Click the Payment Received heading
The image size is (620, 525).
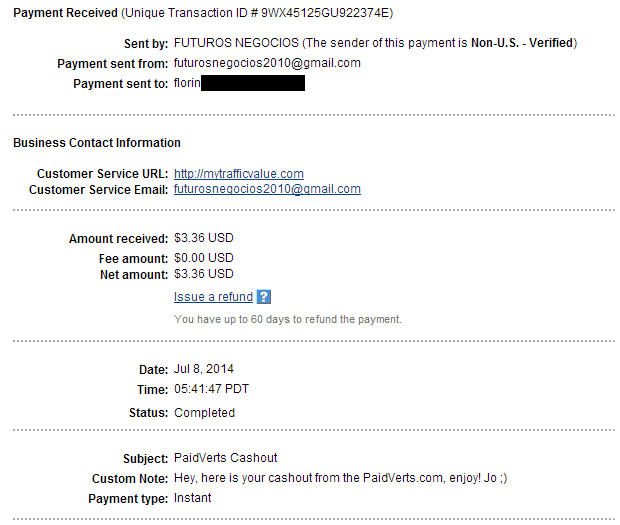59,13
